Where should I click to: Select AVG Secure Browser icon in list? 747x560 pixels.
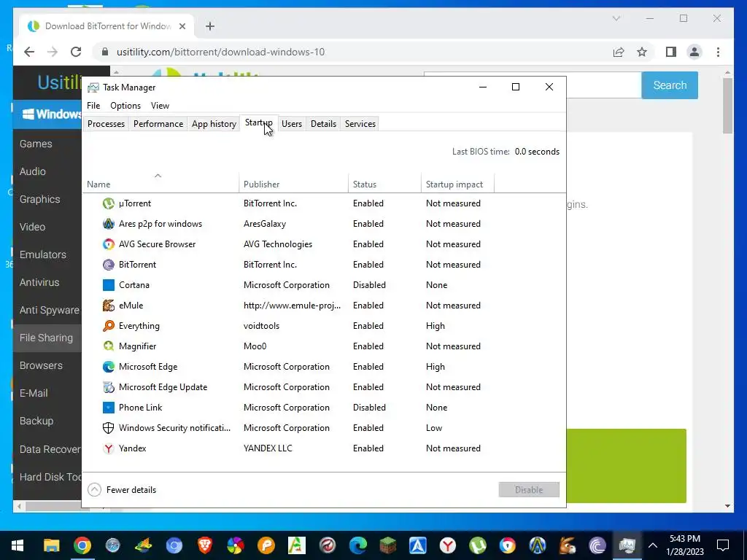[109, 244]
